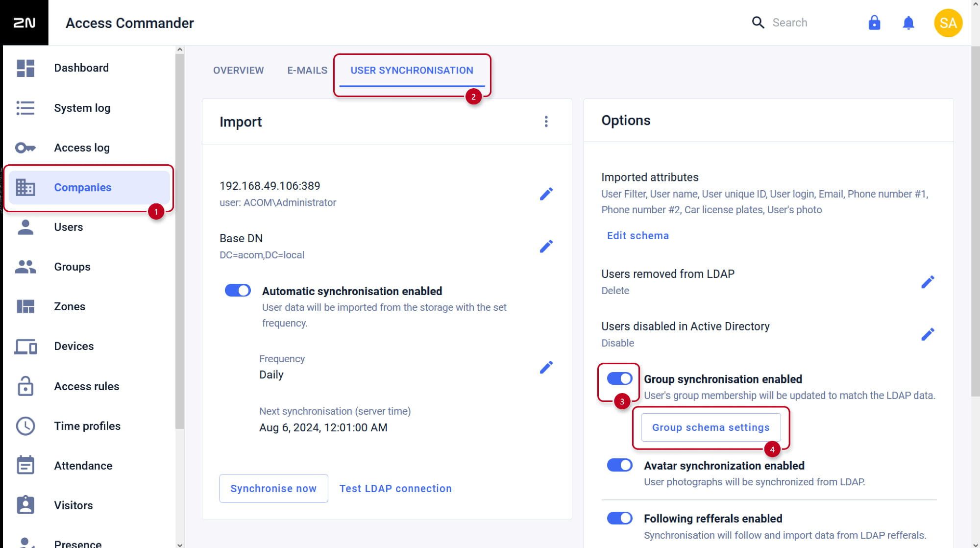The width and height of the screenshot is (980, 548).
Task: Open Zones menu item
Action: [x=89, y=306]
